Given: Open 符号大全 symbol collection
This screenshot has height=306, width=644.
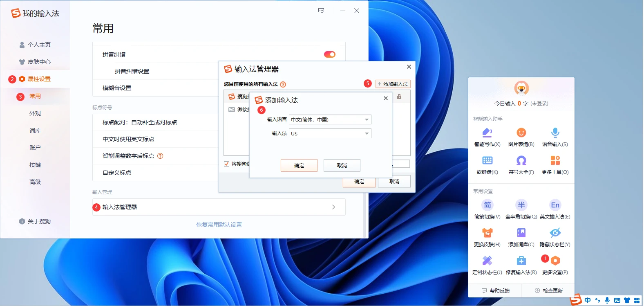Looking at the screenshot, I should (x=521, y=165).
